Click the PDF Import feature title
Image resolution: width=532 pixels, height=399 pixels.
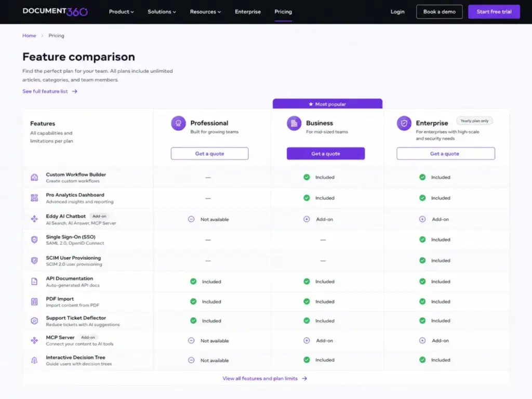(60, 299)
